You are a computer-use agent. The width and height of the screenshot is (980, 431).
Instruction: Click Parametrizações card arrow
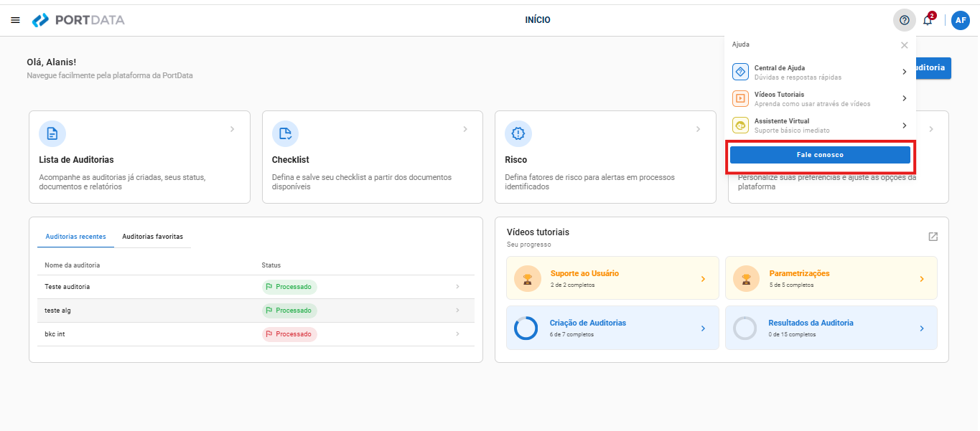[x=921, y=279]
